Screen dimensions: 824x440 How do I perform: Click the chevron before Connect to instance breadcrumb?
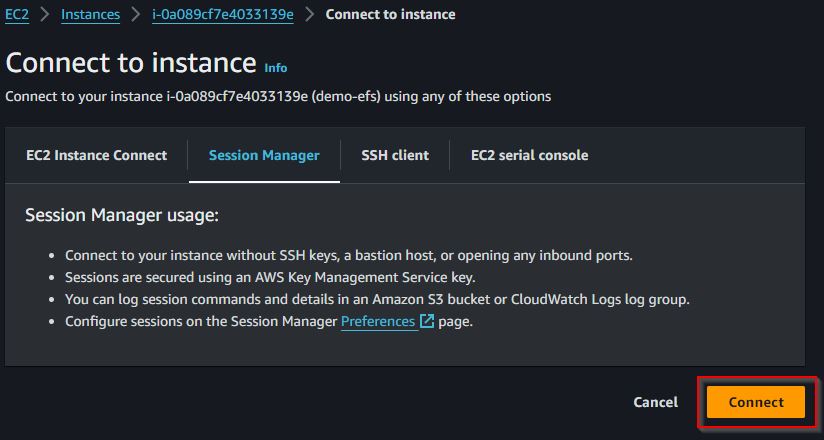click(310, 14)
